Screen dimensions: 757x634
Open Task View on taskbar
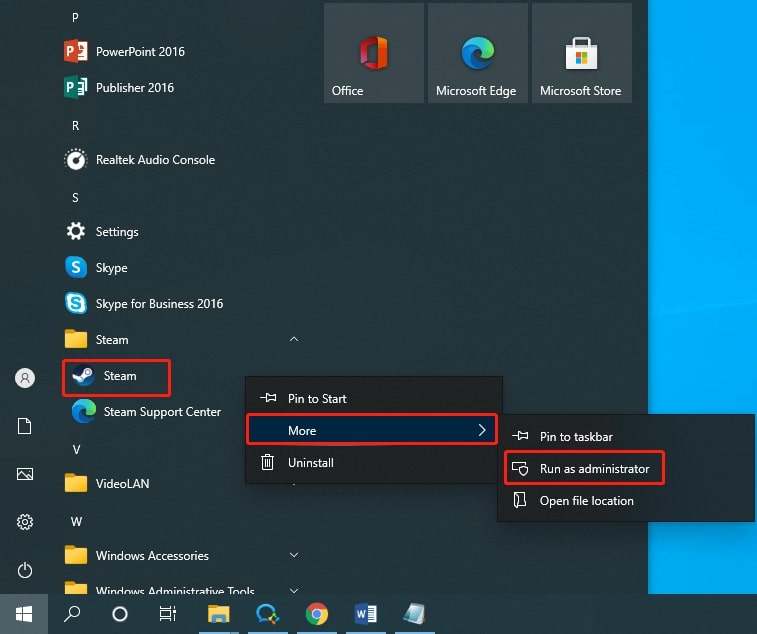[x=168, y=614]
